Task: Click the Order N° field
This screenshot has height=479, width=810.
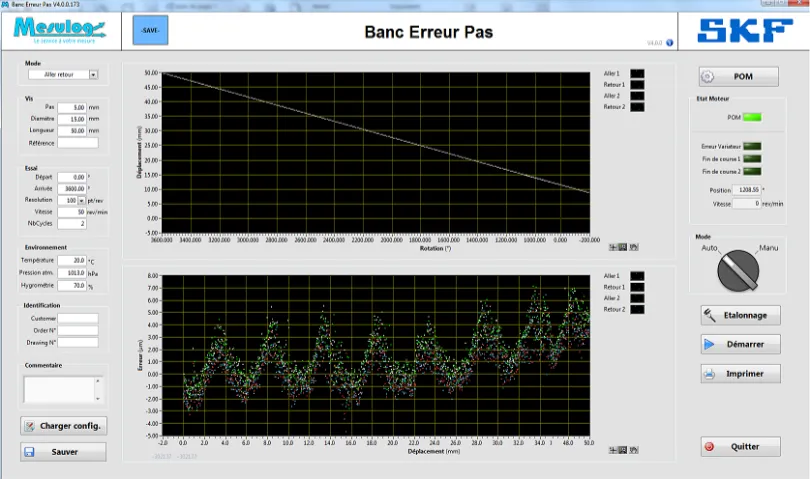Action: (77, 330)
